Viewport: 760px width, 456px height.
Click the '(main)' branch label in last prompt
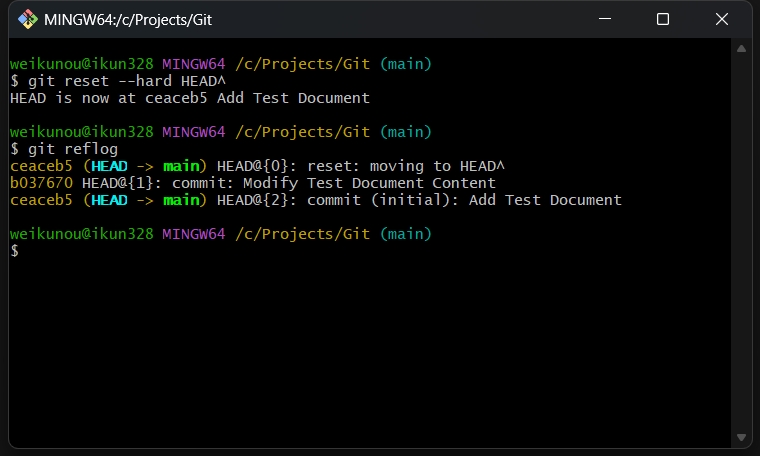click(406, 234)
